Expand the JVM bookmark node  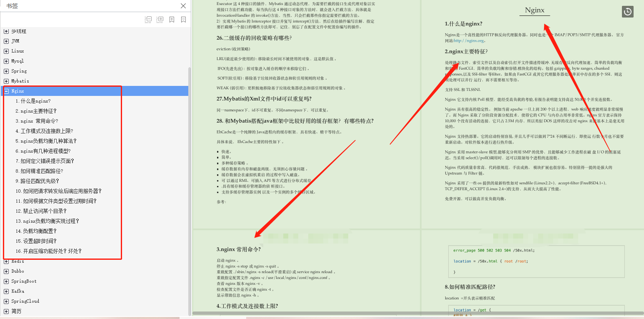[x=6, y=41]
